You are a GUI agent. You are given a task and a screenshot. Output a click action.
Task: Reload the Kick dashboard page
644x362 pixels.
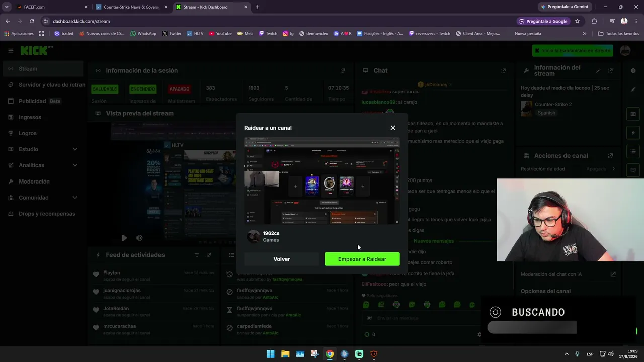click(32, 21)
